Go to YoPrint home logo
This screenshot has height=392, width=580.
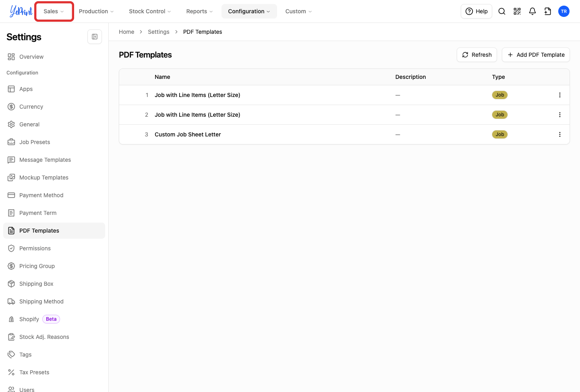click(x=21, y=11)
